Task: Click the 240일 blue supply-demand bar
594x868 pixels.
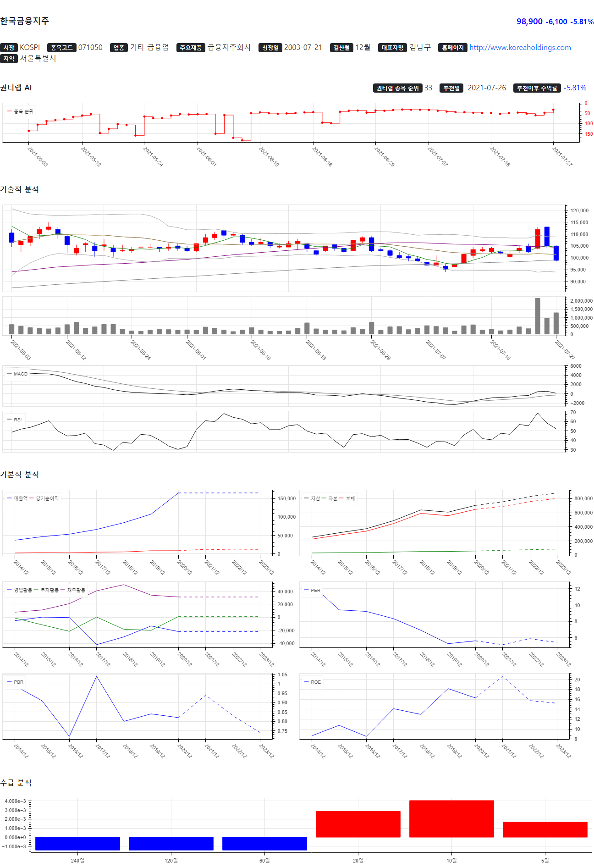Action: pyautogui.click(x=77, y=844)
